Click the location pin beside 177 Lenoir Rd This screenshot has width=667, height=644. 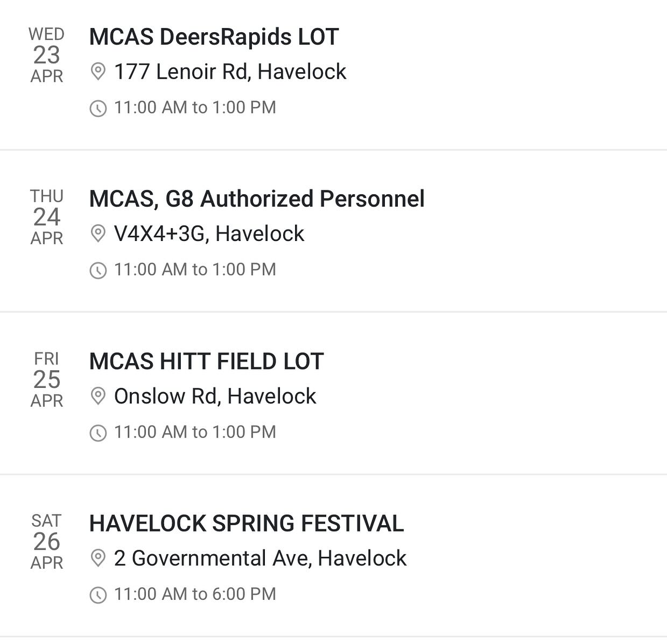tap(97, 72)
